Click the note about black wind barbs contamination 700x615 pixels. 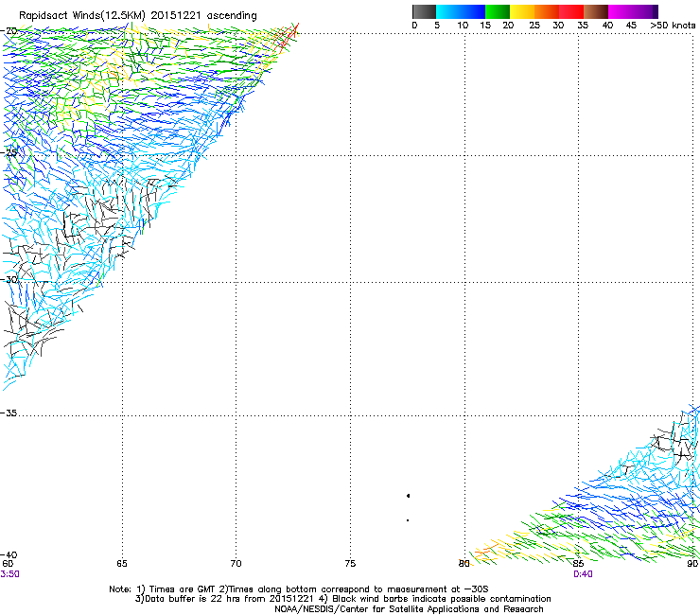pos(435,599)
